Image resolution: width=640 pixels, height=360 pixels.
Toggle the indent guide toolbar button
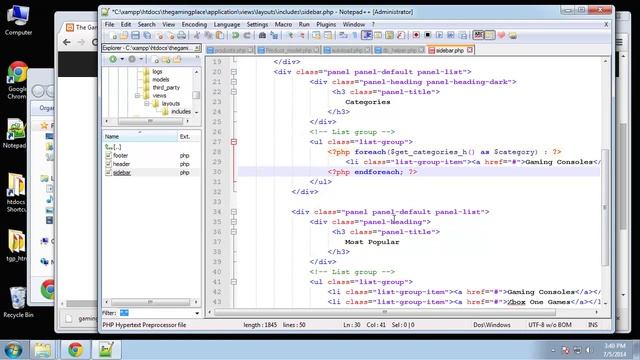coord(367,36)
